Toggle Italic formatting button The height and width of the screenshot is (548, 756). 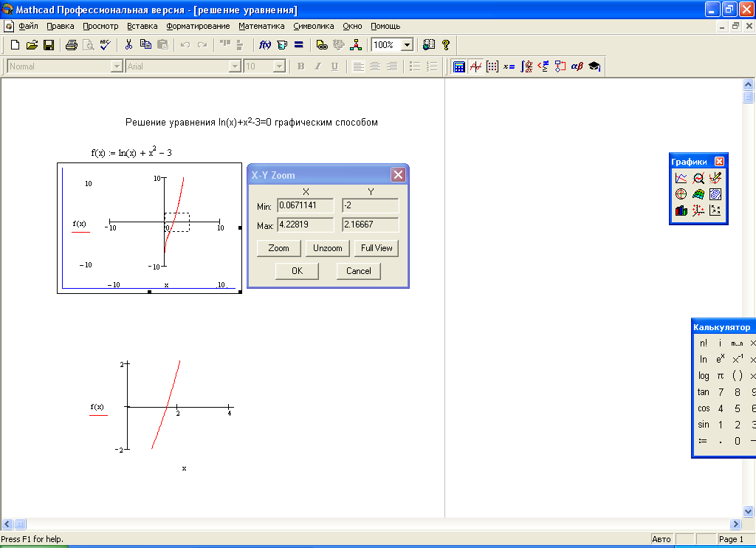tap(317, 66)
